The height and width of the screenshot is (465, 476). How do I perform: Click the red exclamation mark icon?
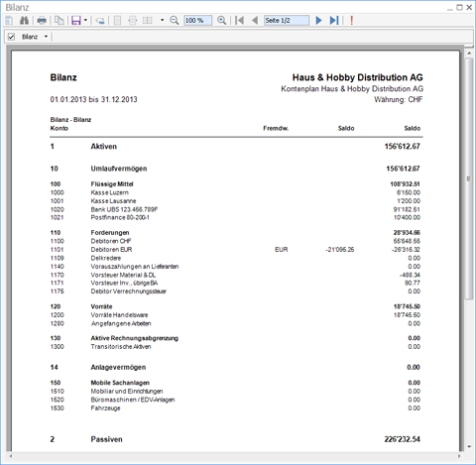[x=351, y=21]
